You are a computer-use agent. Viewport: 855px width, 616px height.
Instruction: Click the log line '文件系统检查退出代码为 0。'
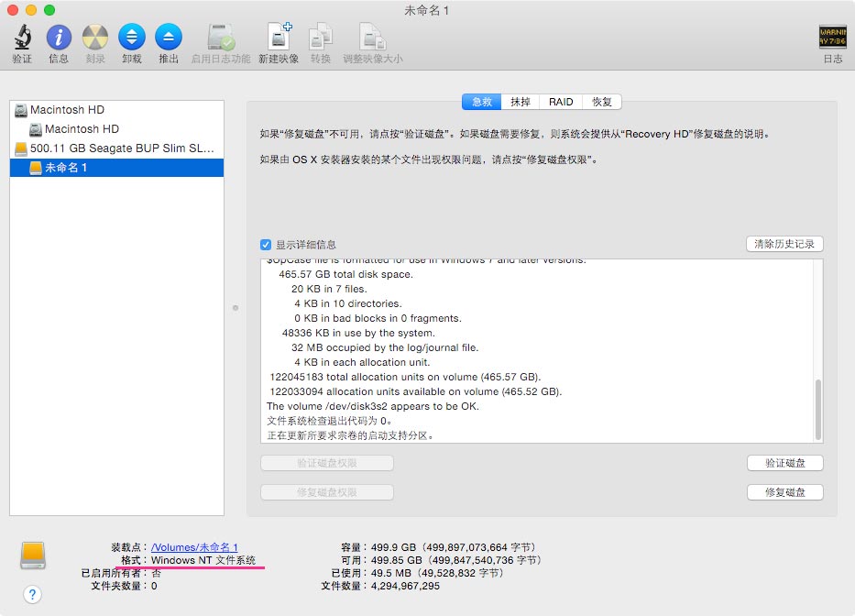329,422
